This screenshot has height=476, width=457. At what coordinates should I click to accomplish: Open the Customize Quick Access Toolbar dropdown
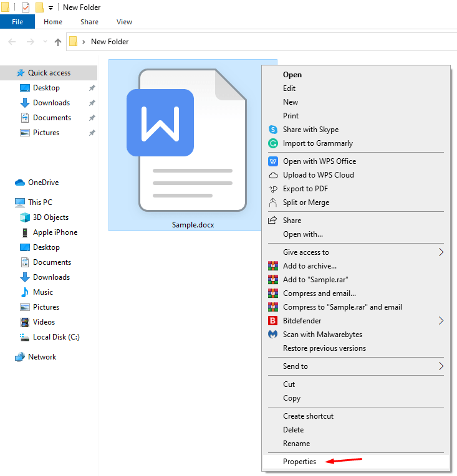[51, 8]
